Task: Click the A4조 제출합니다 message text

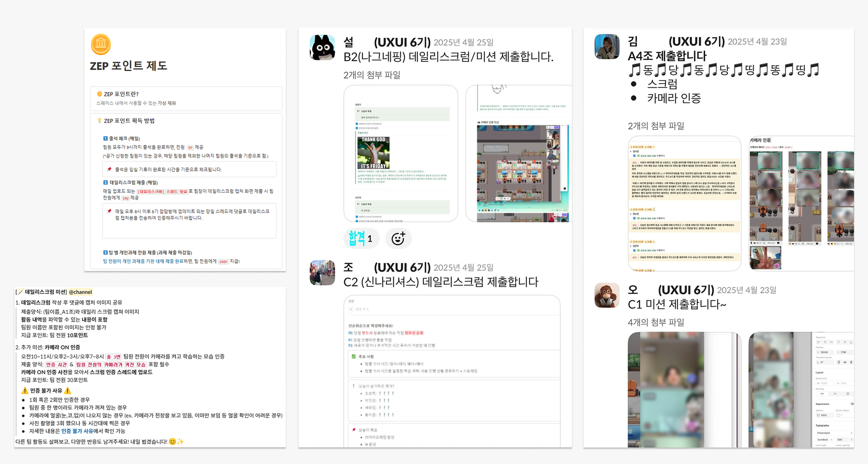Action: pyautogui.click(x=667, y=56)
